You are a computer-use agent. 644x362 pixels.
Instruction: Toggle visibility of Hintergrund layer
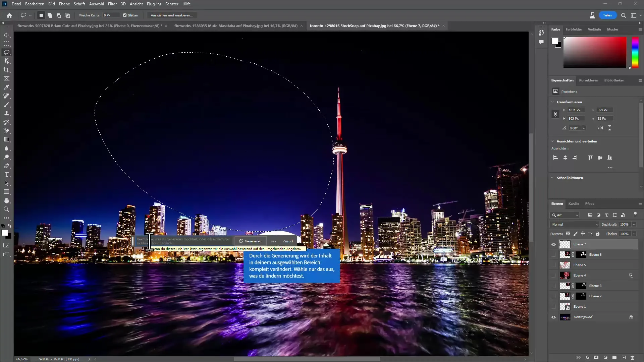pos(553,317)
